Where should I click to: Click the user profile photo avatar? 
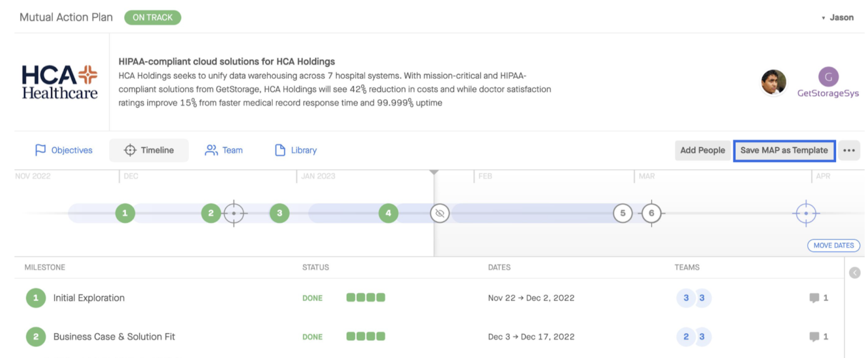click(x=774, y=82)
